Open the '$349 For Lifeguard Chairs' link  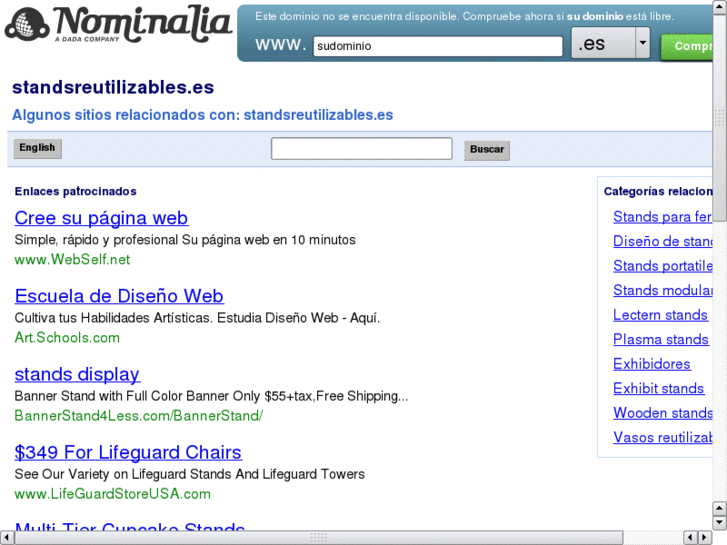[x=128, y=453]
